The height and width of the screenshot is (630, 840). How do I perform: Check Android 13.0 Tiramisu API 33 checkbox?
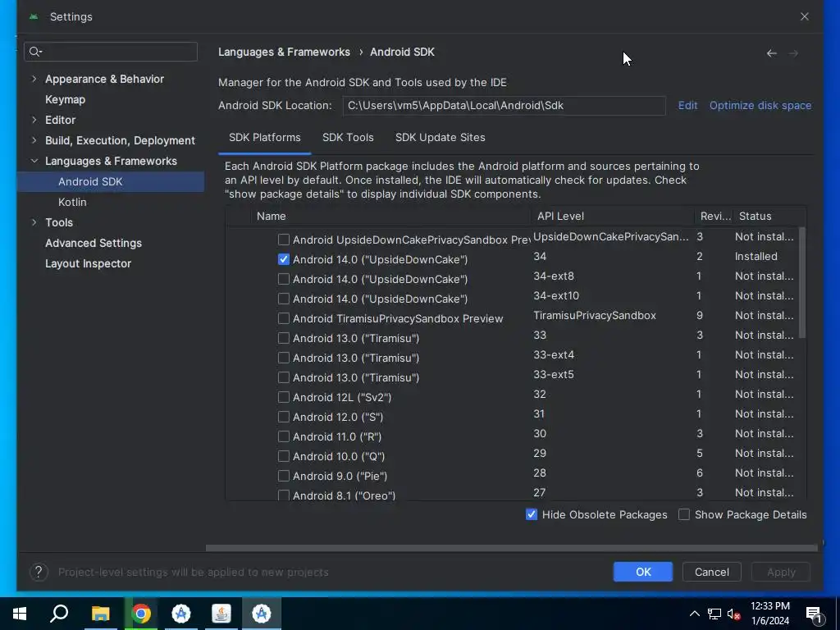pos(283,338)
